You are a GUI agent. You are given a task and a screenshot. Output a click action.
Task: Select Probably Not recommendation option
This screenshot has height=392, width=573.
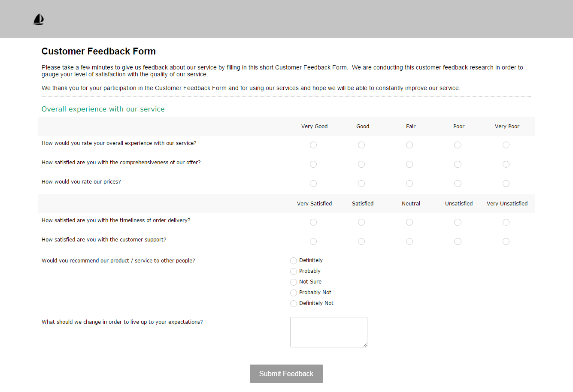point(294,293)
